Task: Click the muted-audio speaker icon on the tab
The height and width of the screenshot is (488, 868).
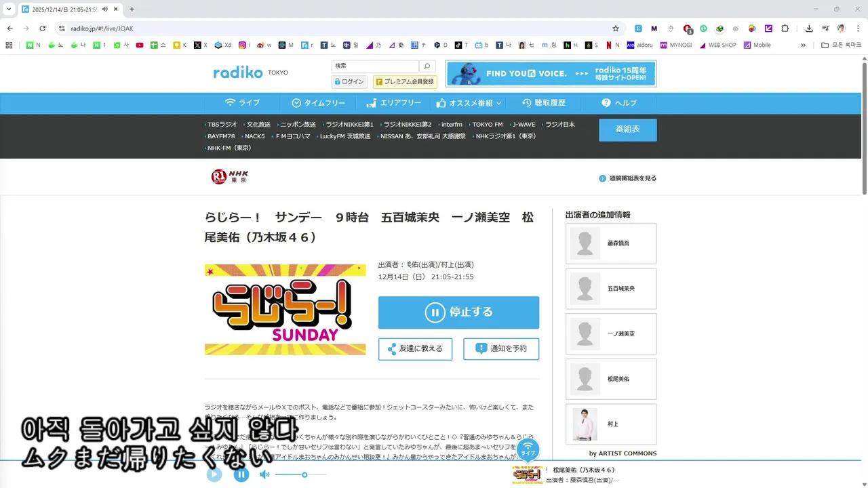Action: 104,9
